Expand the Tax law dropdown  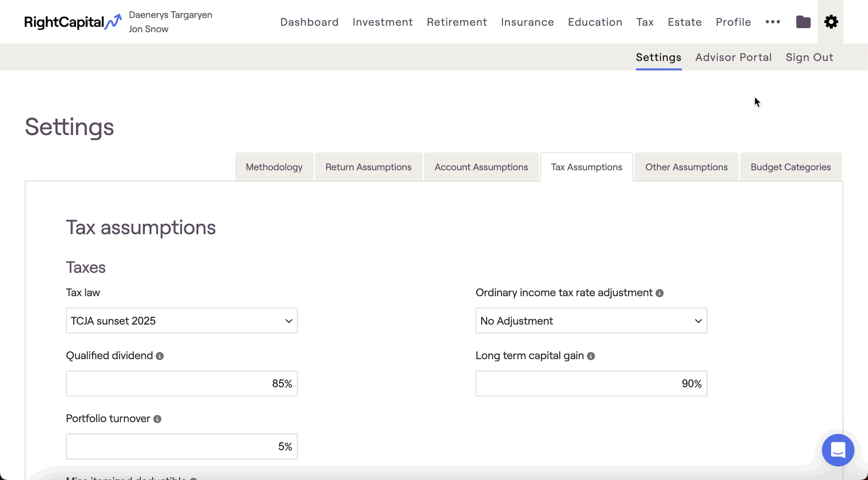pos(181,321)
